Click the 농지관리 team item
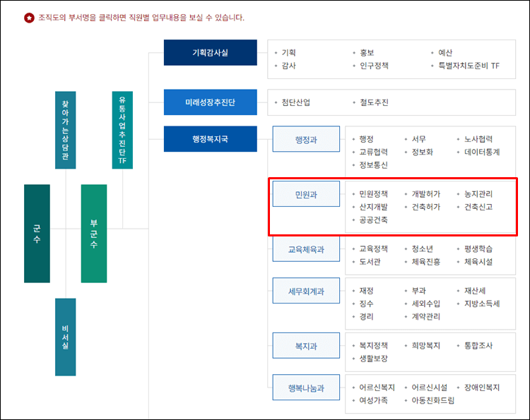The height and width of the screenshot is (420, 530). pos(478,194)
